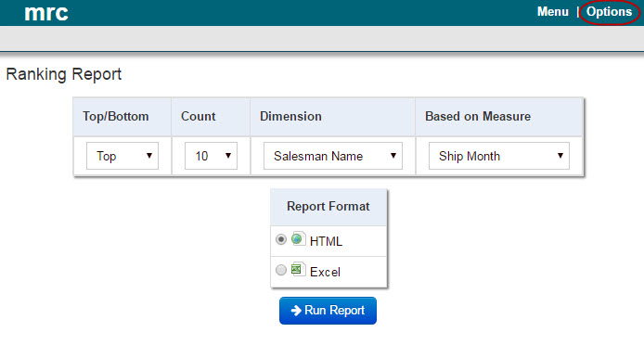Click the Dimension column header
The image size is (644, 345).
point(290,116)
